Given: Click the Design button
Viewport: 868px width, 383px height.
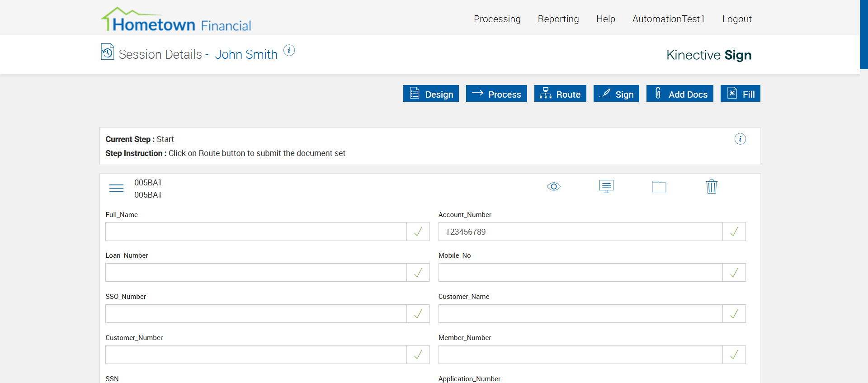Looking at the screenshot, I should point(431,94).
